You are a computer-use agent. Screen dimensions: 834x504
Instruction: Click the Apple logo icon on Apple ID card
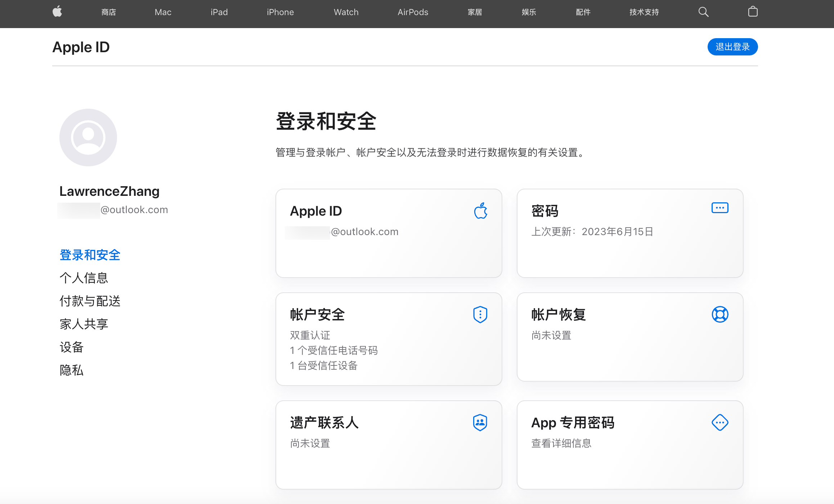[480, 211]
